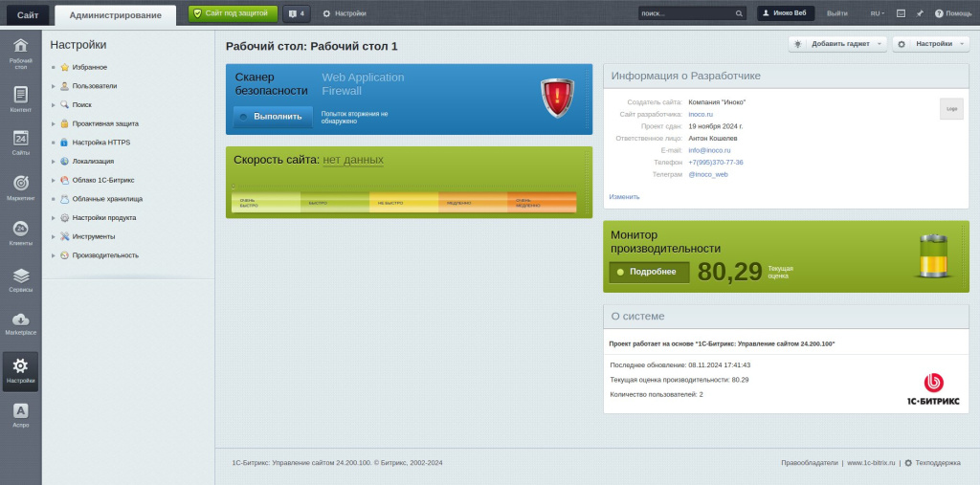The height and width of the screenshot is (485, 980).
Task: Select the Настройки gear sidebar icon
Action: 21,371
